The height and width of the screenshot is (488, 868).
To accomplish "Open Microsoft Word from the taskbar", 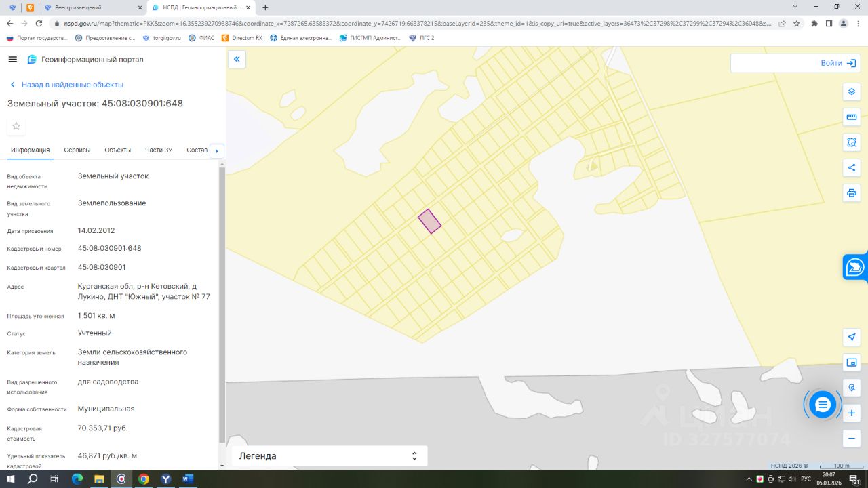I will click(188, 479).
